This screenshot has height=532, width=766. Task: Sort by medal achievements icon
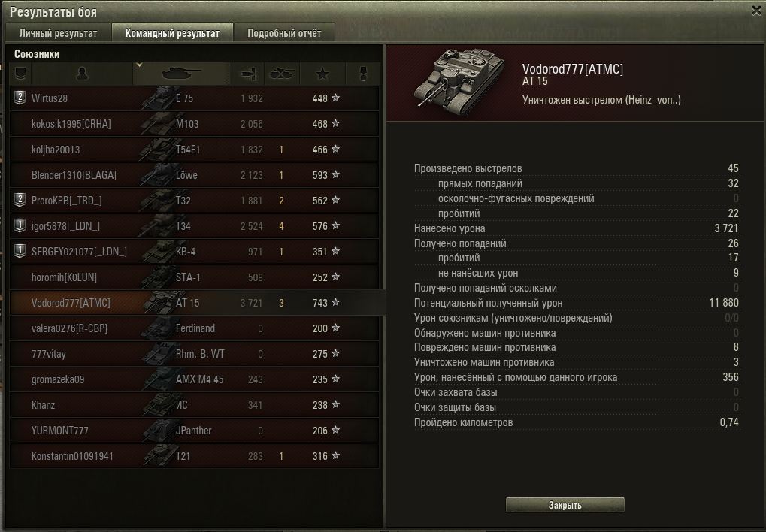(x=363, y=74)
